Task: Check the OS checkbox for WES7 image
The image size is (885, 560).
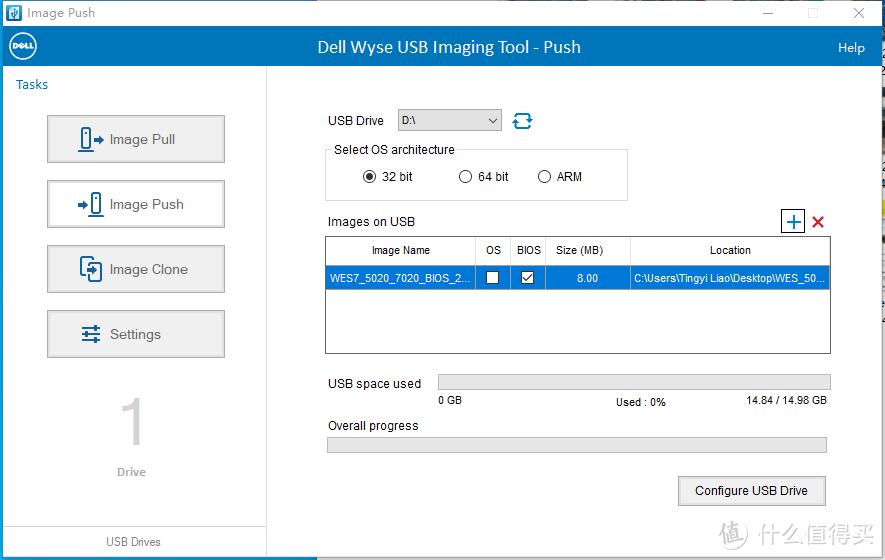Action: (492, 278)
